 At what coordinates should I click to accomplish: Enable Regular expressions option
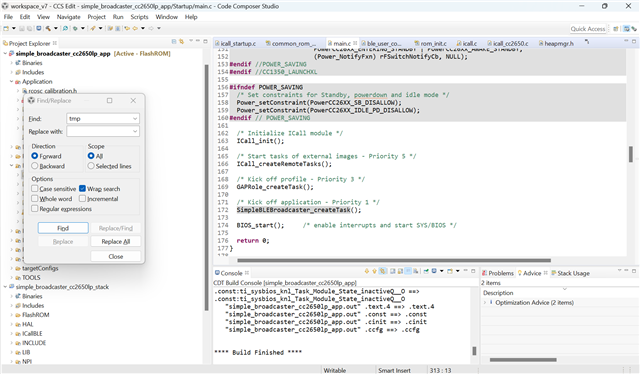(x=35, y=209)
